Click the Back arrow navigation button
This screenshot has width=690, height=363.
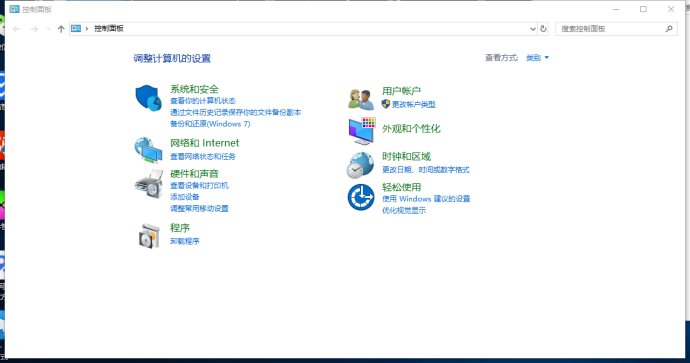click(x=17, y=29)
